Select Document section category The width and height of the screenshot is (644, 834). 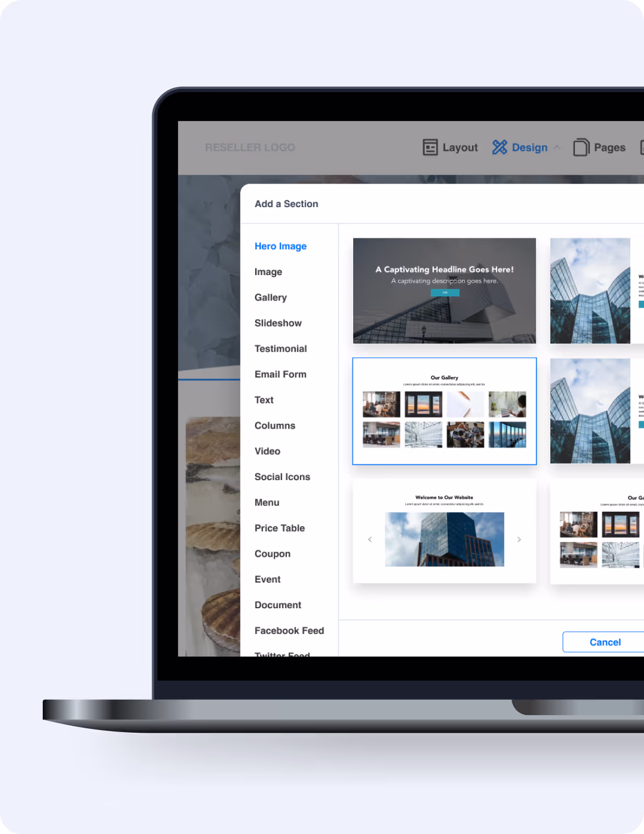[x=278, y=605]
